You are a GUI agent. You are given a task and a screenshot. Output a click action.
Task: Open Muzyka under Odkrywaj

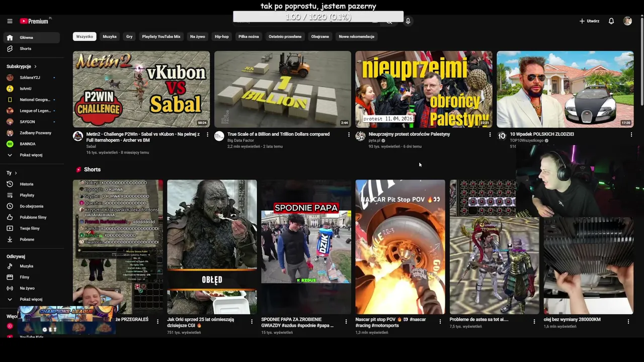(31, 266)
